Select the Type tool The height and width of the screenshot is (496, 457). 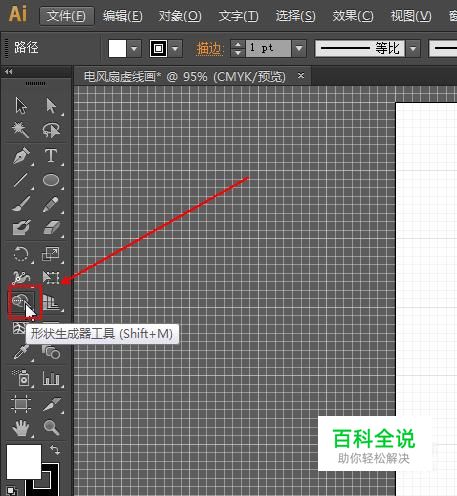51,156
